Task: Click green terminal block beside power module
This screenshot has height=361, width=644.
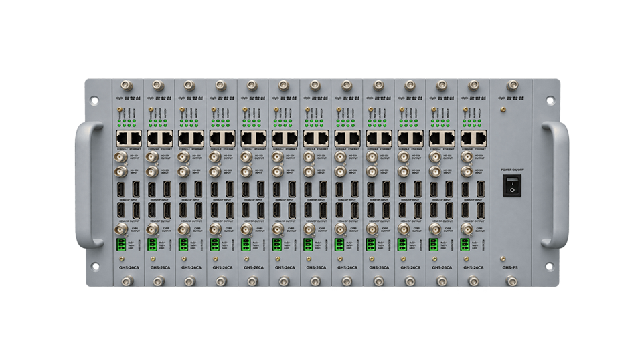Action: click(x=465, y=245)
